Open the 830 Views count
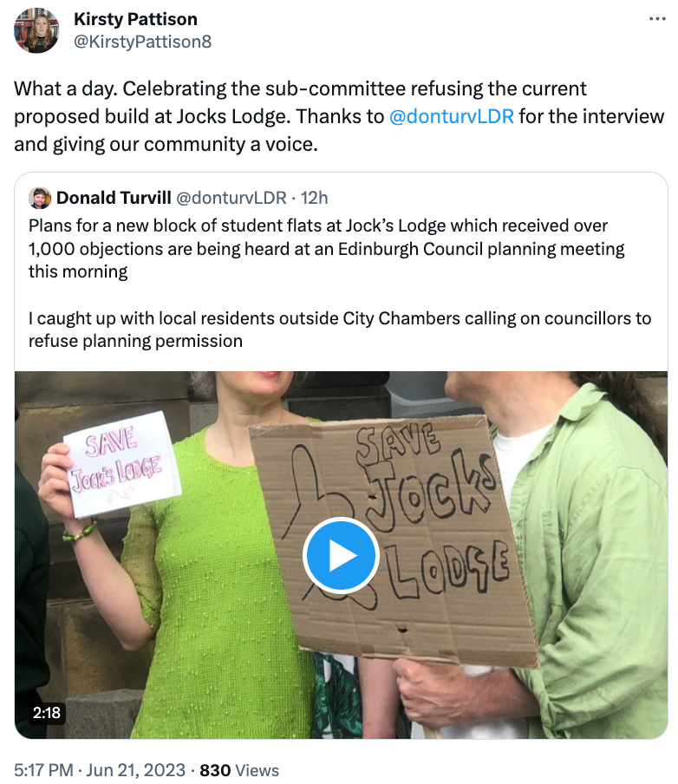678x784 pixels. point(239,770)
